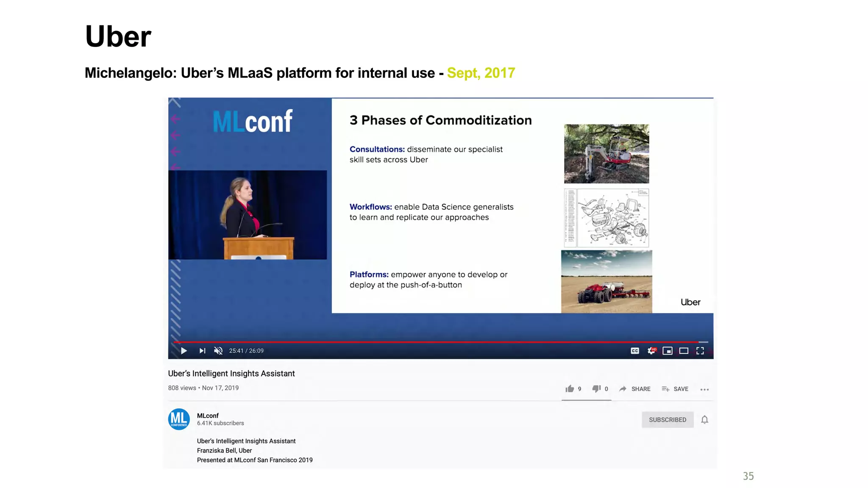Click the 'Sept, 2017' yellow text

(481, 73)
